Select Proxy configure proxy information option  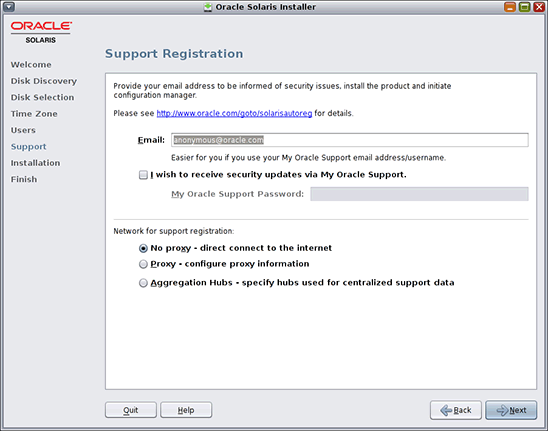click(143, 264)
